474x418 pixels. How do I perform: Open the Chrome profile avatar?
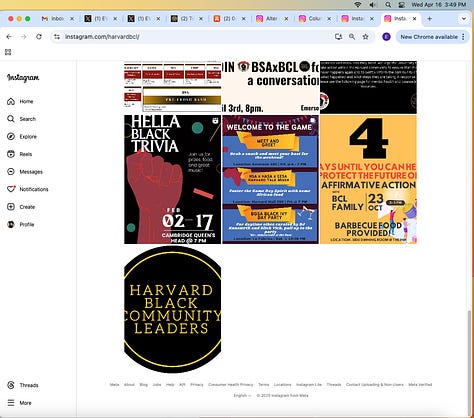click(386, 37)
